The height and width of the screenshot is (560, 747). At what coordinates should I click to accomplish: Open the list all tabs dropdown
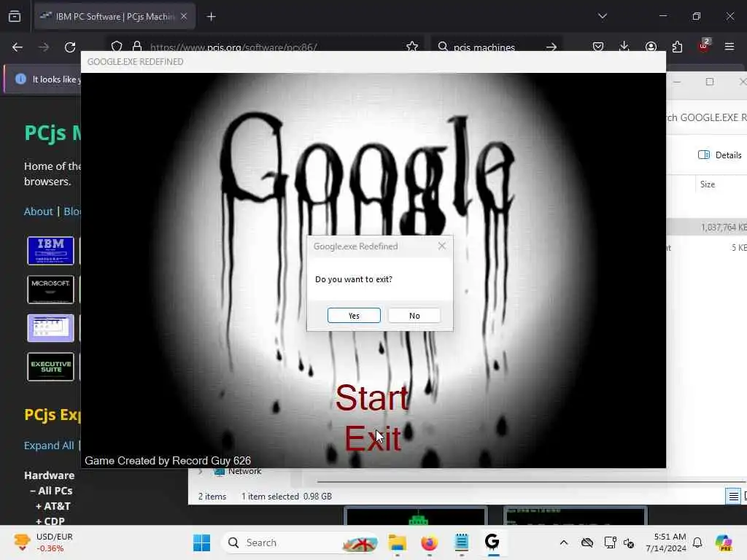pyautogui.click(x=602, y=16)
